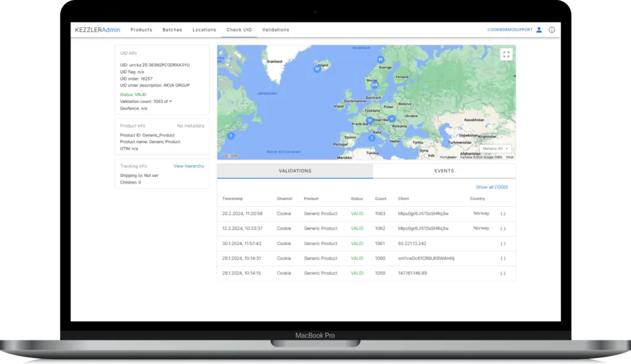Click the Sweden cluster marker 81
Screen dimensions: 631x364
tap(380, 60)
